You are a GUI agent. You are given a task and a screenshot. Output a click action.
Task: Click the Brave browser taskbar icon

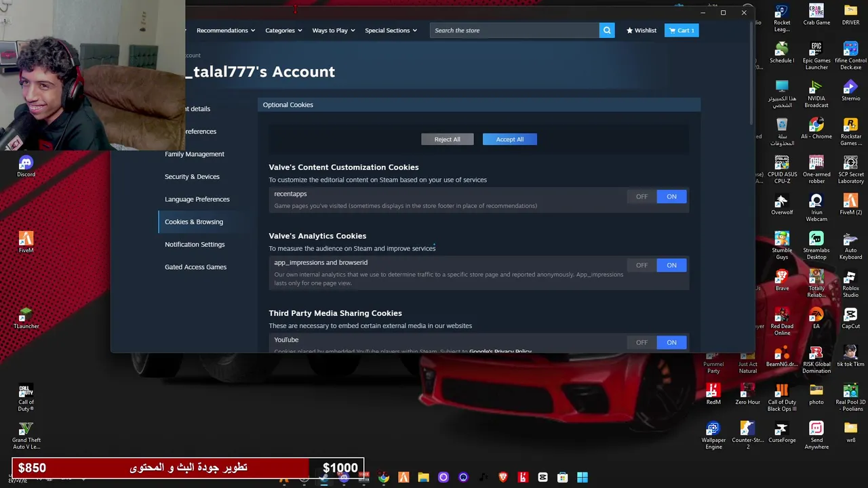click(503, 477)
